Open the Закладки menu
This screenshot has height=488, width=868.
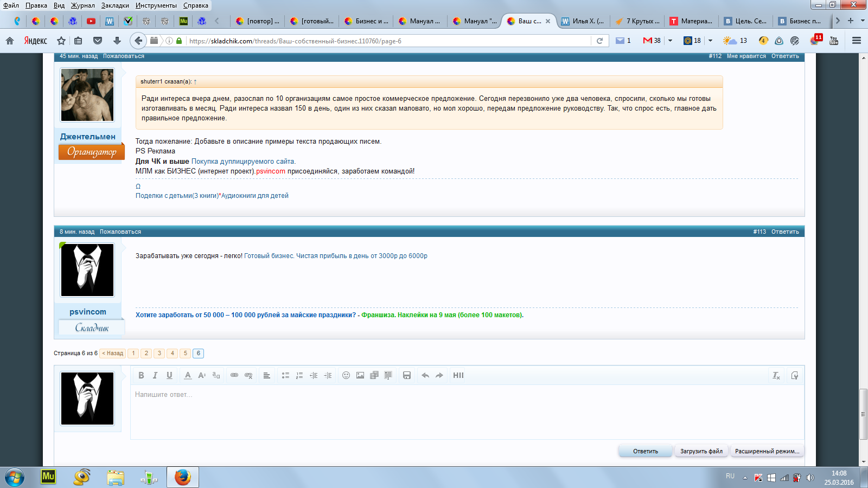115,5
